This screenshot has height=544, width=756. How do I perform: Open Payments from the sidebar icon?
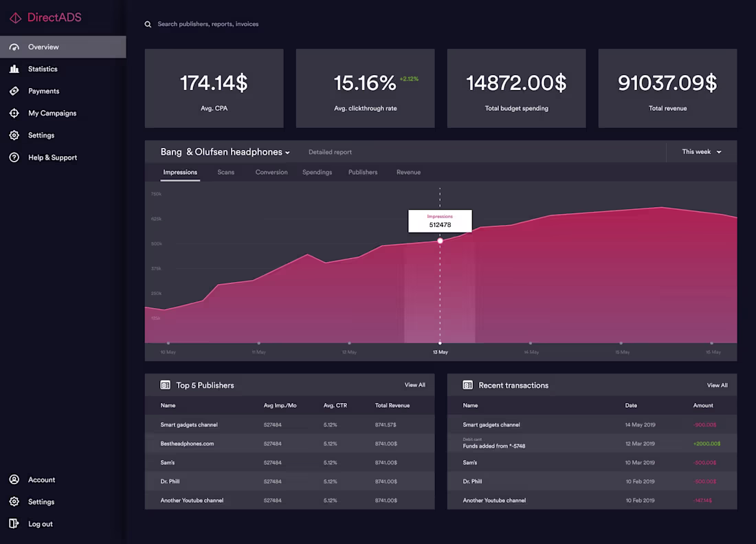(14, 91)
